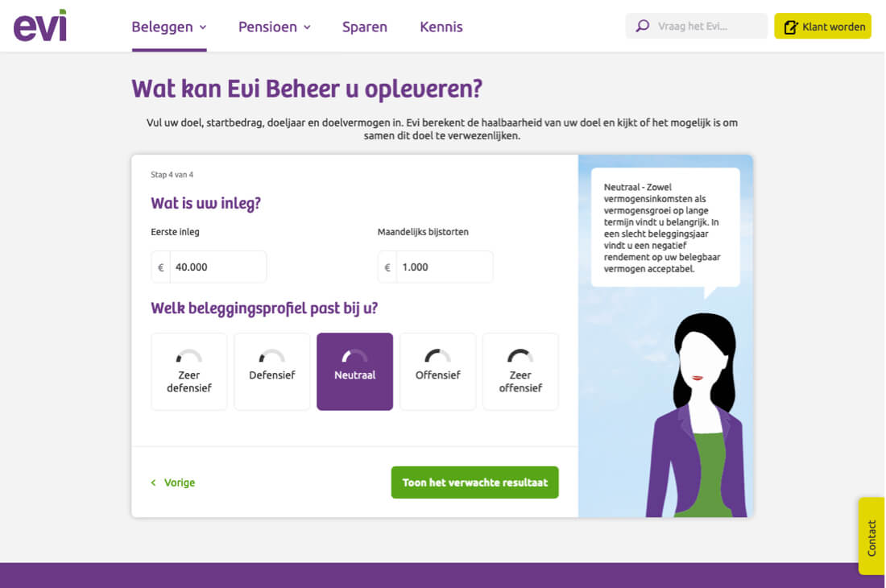Expand the Pensioen menu chevron
The height and width of the screenshot is (588, 886).
tap(308, 27)
